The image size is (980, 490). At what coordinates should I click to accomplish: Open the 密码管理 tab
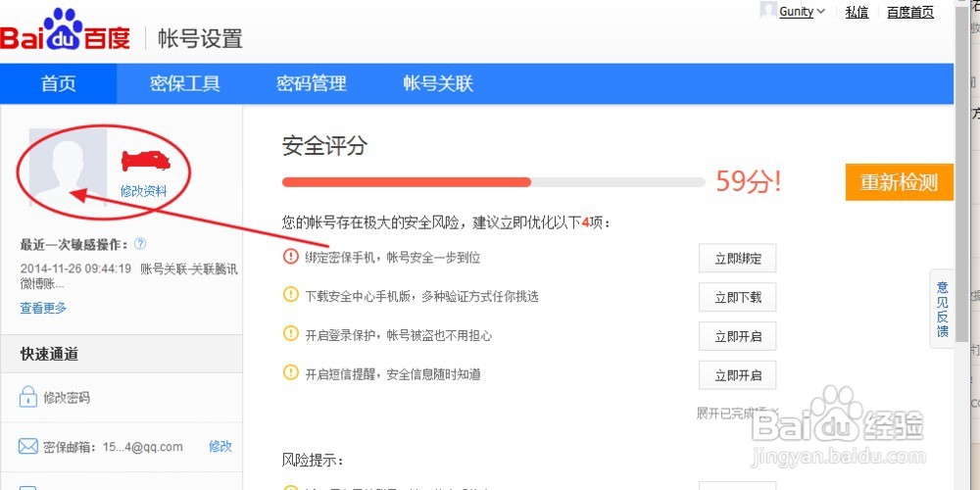point(312,83)
